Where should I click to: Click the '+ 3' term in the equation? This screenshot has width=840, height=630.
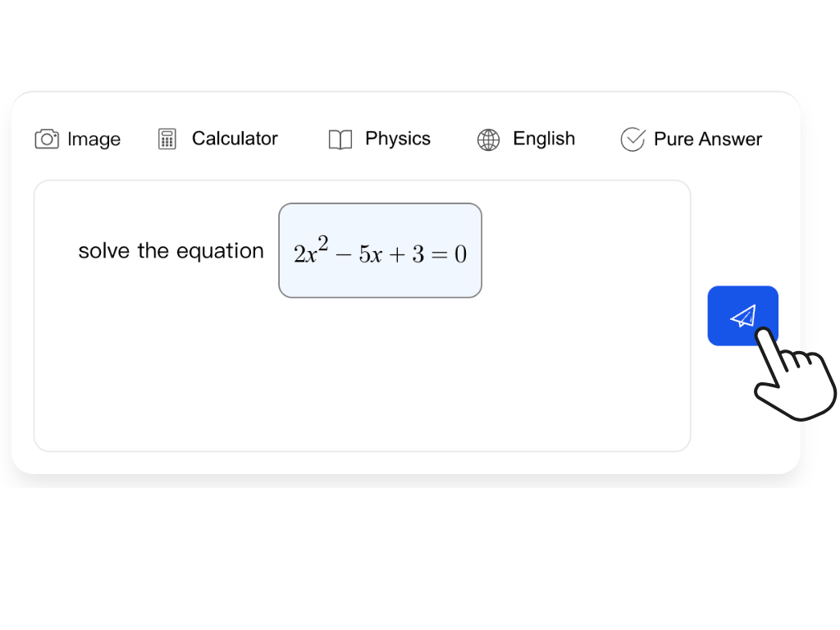(x=408, y=254)
